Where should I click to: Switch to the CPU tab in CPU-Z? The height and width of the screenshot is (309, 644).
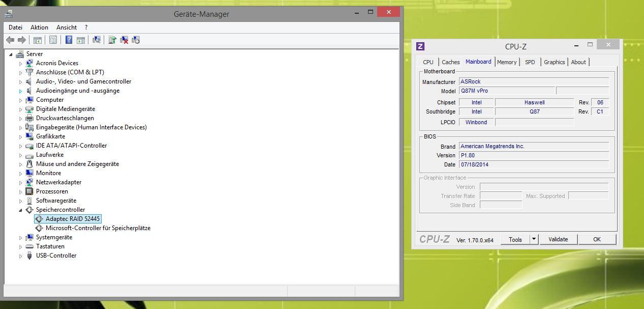pyautogui.click(x=428, y=62)
